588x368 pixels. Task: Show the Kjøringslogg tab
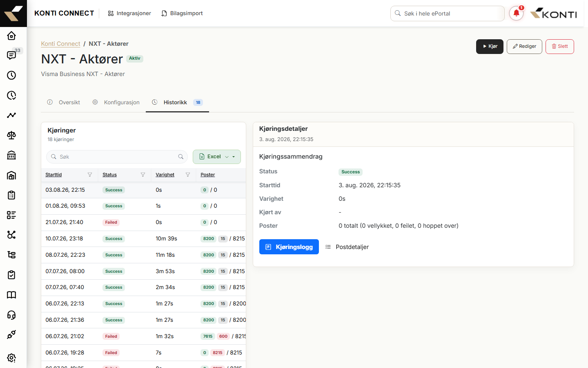[x=289, y=247]
